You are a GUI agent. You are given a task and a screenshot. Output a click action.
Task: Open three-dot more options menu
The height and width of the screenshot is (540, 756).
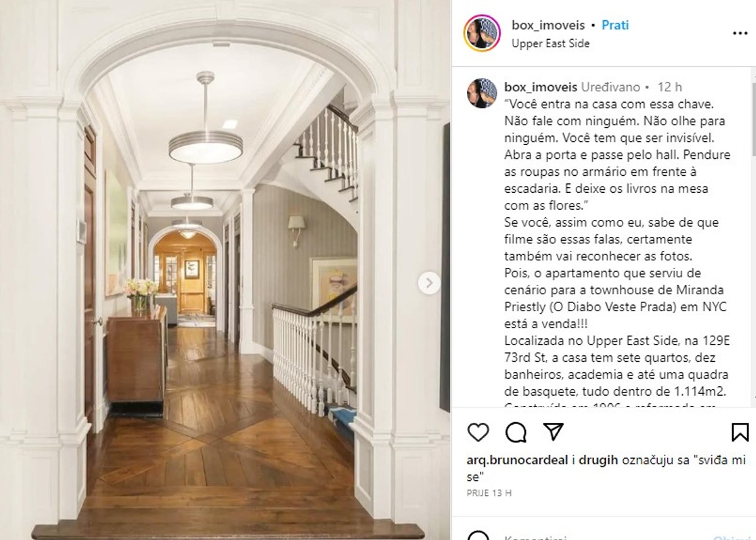tap(740, 33)
